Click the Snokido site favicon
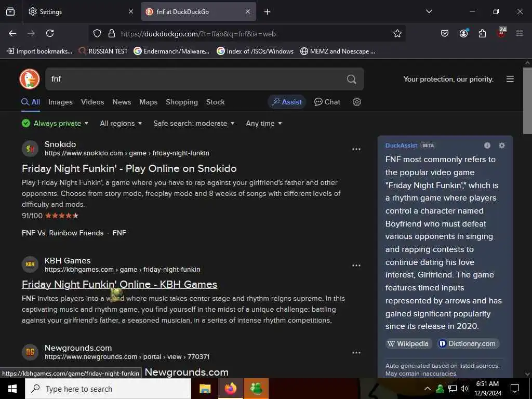532x399 pixels. [x=30, y=149]
